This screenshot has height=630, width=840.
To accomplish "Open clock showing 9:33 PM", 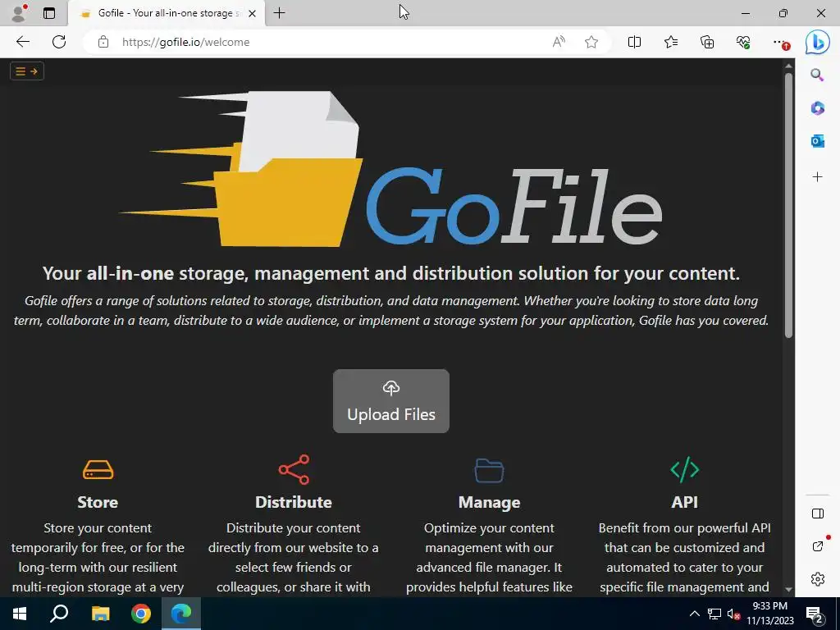I will coord(770,614).
